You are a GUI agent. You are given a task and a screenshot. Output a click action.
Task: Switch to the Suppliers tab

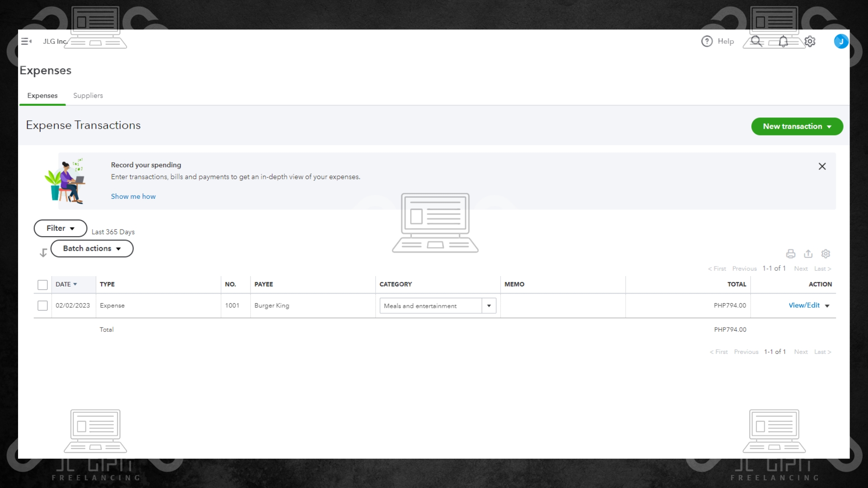tap(88, 95)
